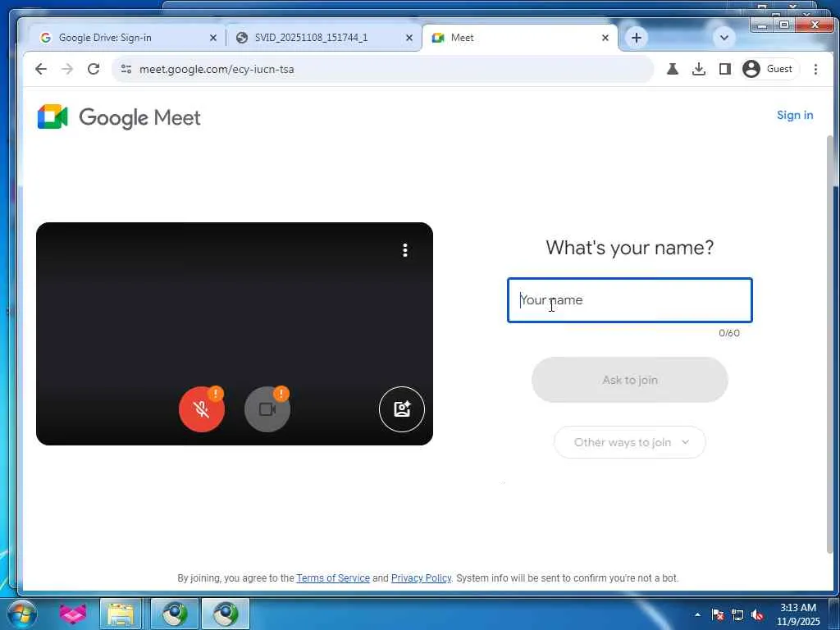840x630 pixels.
Task: Unmute the microphone in the video preview
Action: [x=202, y=409]
